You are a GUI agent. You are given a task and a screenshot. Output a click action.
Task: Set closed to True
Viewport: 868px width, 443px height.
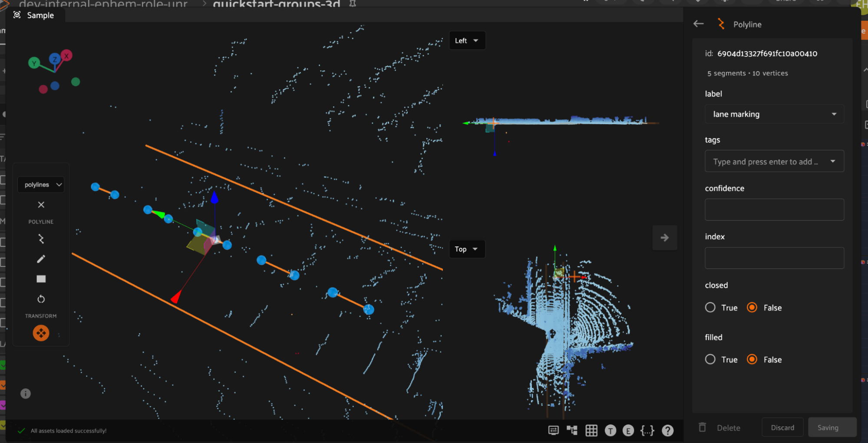point(710,308)
